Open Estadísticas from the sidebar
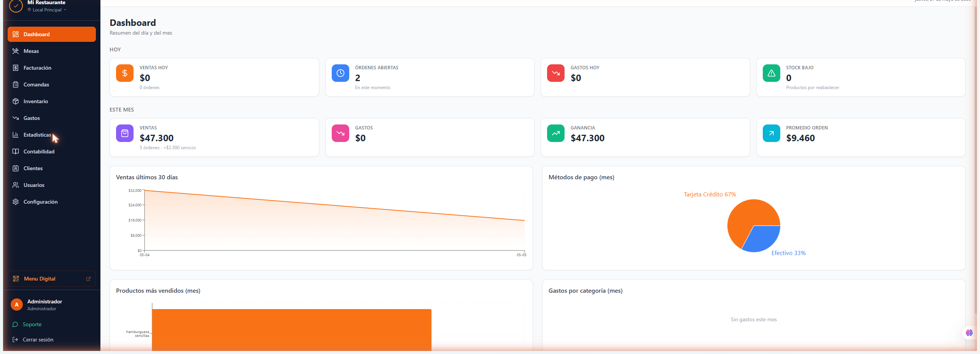 (51, 135)
